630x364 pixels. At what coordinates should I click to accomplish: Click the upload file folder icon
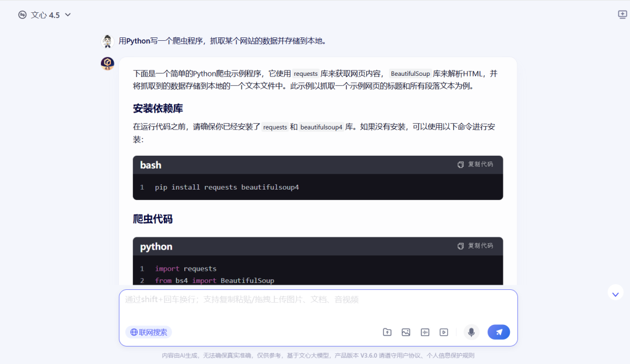387,332
